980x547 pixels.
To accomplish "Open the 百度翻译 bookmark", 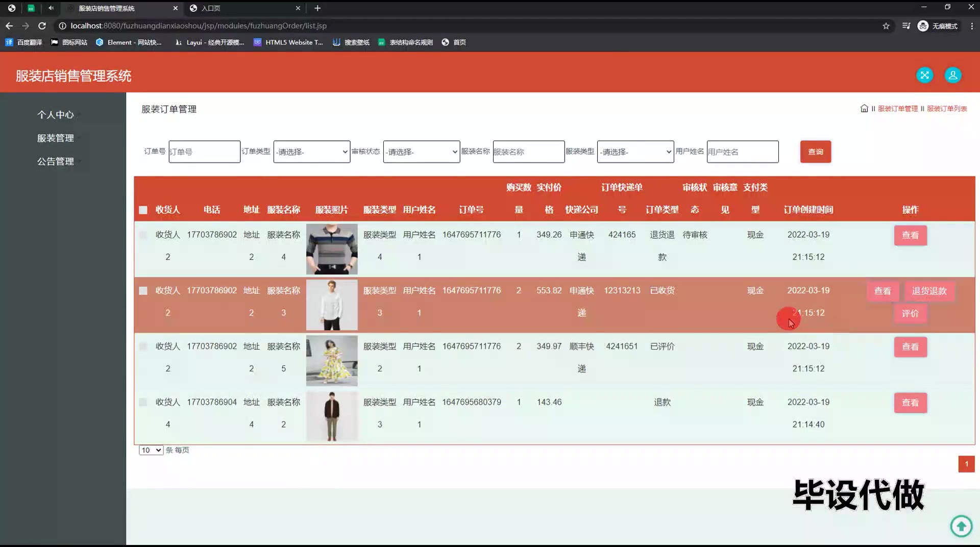I will (x=23, y=42).
